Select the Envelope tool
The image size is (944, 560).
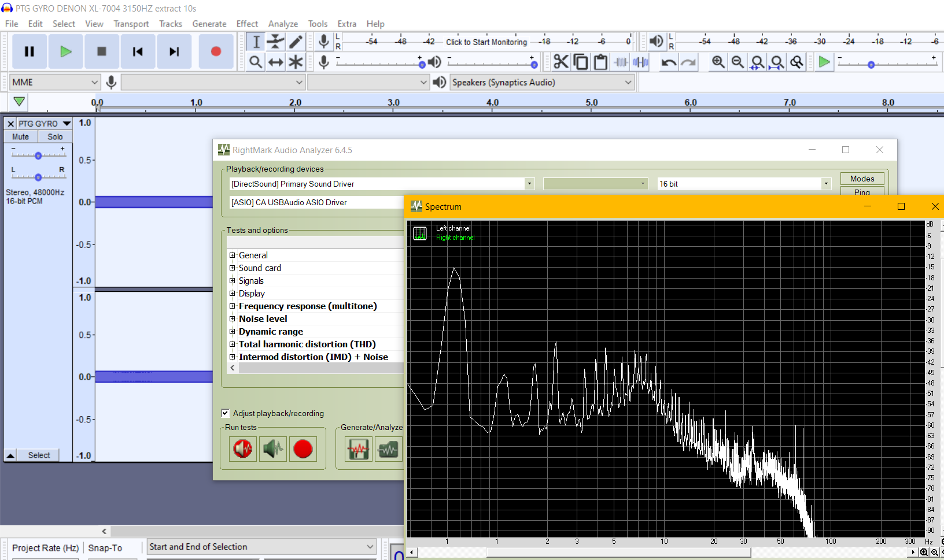275,42
